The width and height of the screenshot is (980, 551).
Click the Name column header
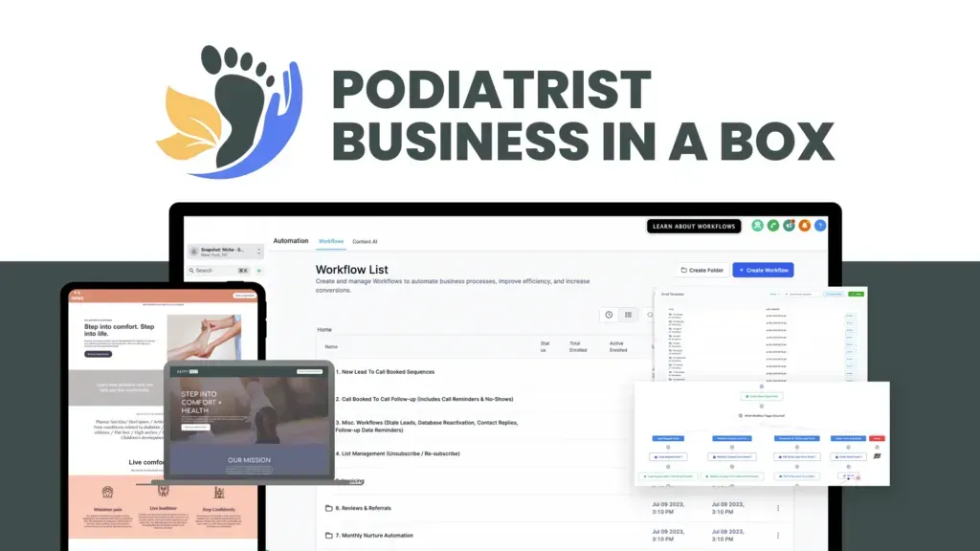point(331,346)
